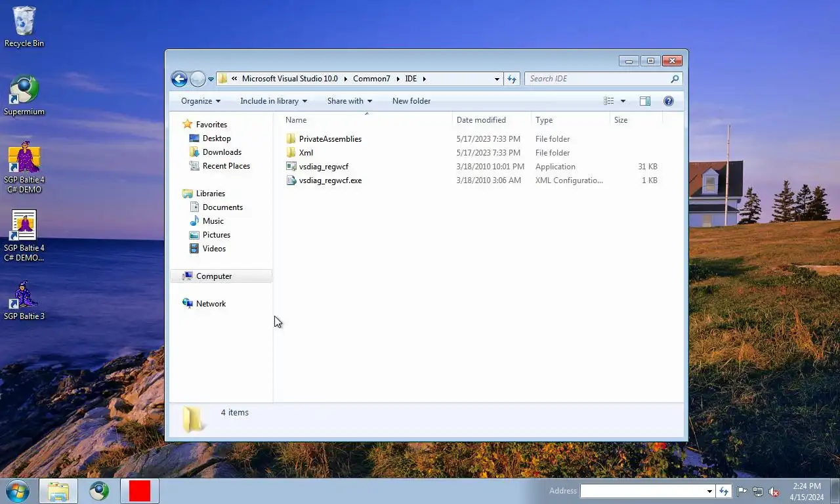
Task: Click the network tray icon
Action: click(x=758, y=491)
